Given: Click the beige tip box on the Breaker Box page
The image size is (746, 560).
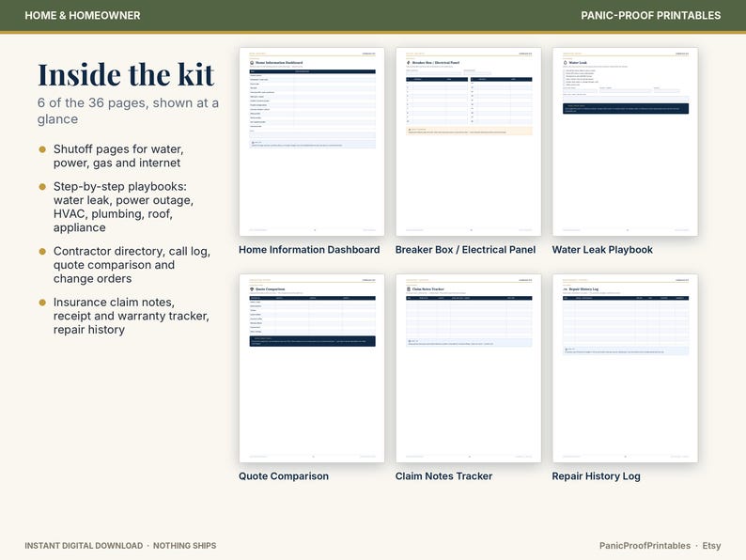Looking at the screenshot, I should [x=469, y=131].
